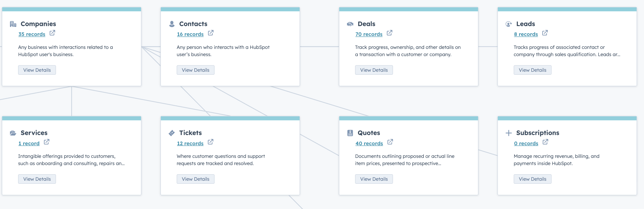Click the Services folder icon
Viewport: 644px width, 209px height.
click(13, 133)
